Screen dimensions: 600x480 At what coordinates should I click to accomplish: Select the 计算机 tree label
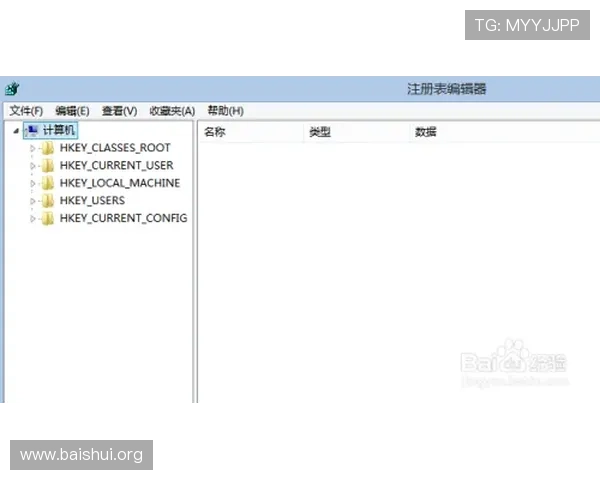59,131
